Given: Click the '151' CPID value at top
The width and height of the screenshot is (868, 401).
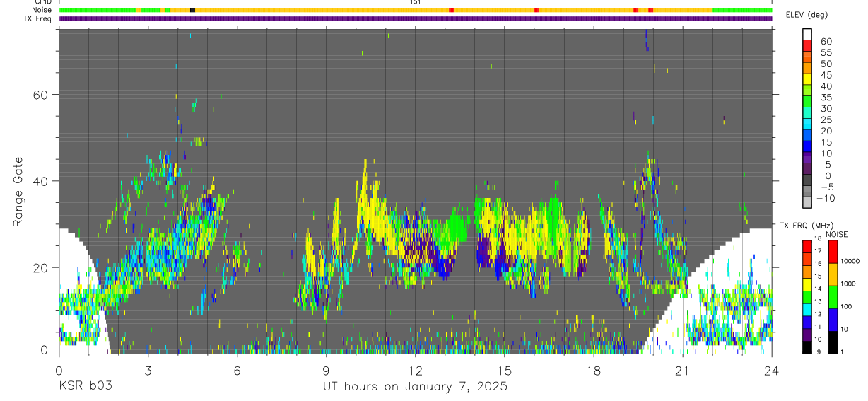Looking at the screenshot, I should [416, 2].
